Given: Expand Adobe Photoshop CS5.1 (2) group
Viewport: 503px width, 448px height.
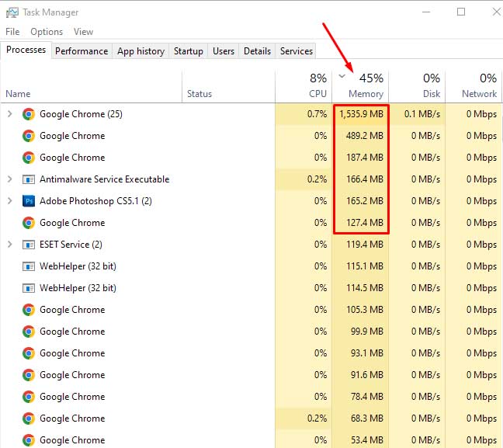Looking at the screenshot, I should 10,201.
